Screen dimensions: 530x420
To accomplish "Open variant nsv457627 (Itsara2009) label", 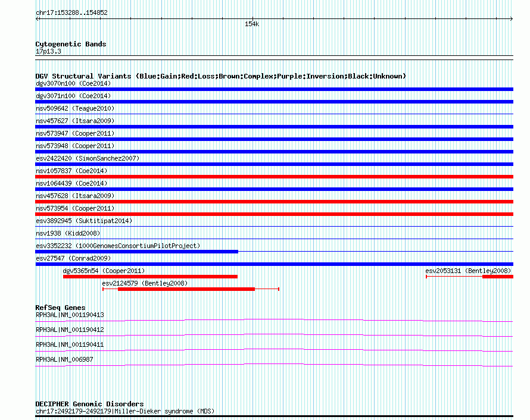I will (75, 121).
